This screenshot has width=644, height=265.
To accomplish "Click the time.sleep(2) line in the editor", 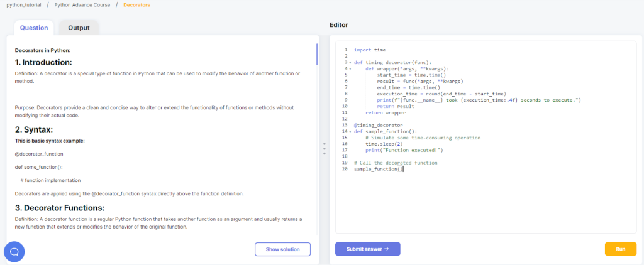I will 385,144.
